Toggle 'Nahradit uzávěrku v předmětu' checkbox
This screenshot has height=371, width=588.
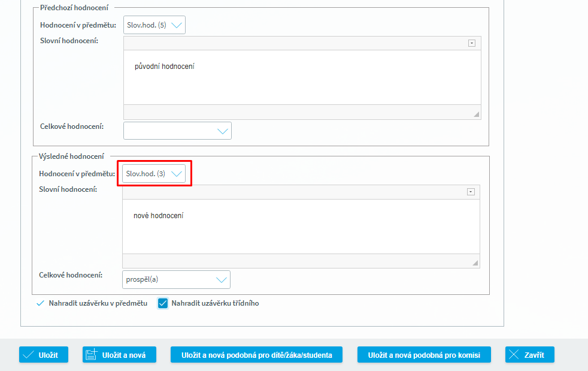[41, 303]
